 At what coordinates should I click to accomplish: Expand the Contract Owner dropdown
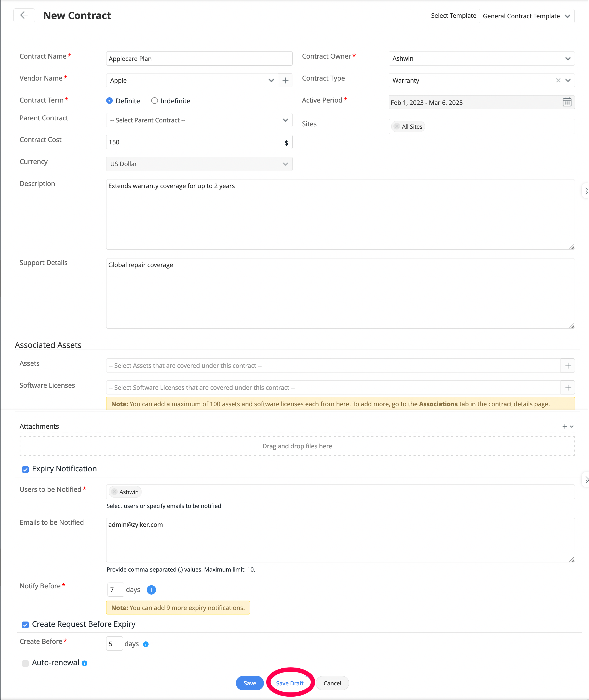pos(481,58)
